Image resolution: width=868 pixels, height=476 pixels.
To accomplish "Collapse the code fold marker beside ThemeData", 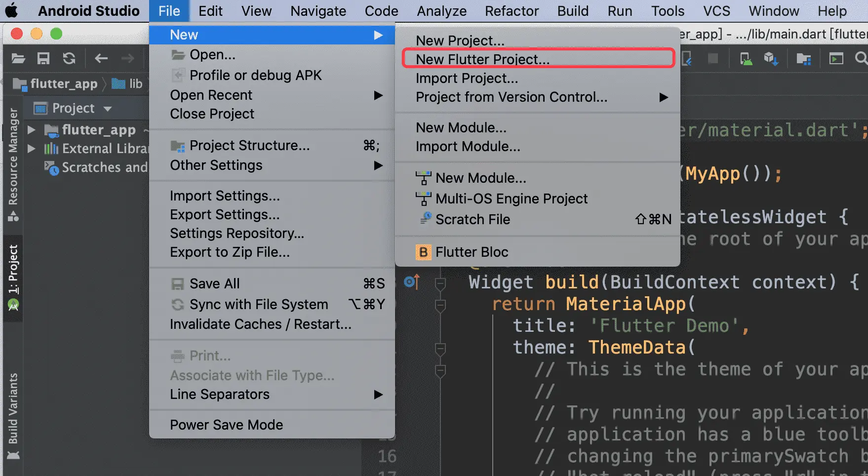I will point(440,349).
